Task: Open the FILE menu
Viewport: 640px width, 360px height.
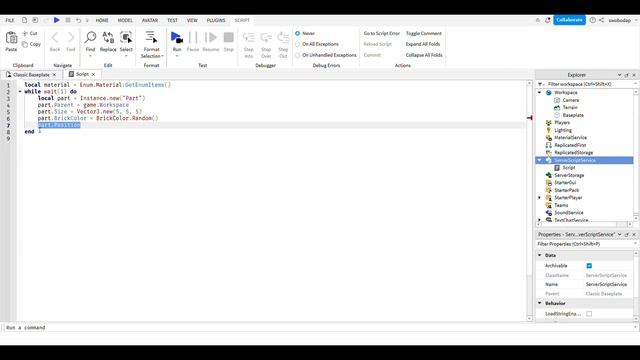Action: pyautogui.click(x=10, y=20)
